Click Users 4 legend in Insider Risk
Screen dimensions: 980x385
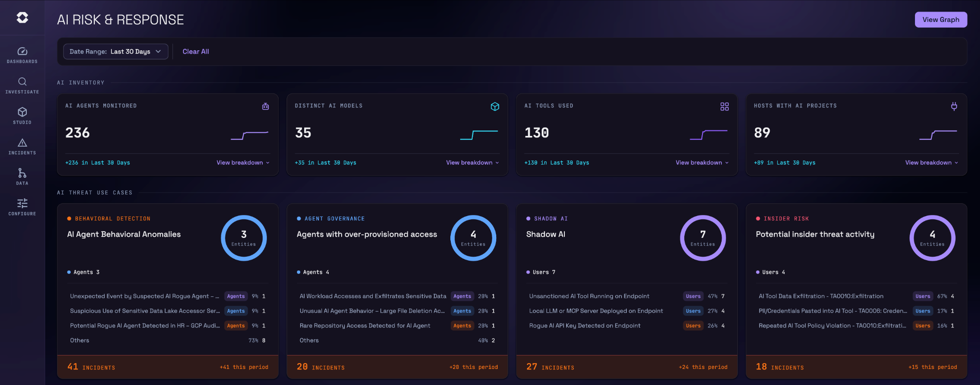click(x=771, y=272)
